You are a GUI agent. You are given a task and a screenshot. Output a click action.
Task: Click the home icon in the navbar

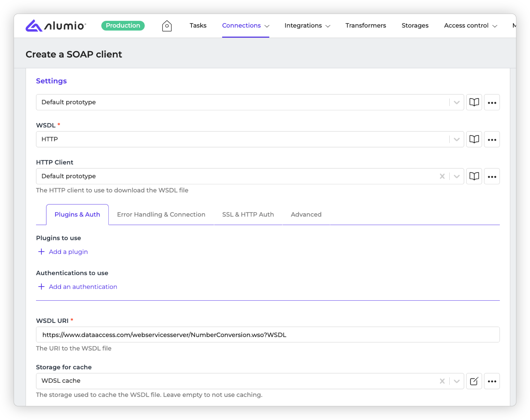point(167,26)
